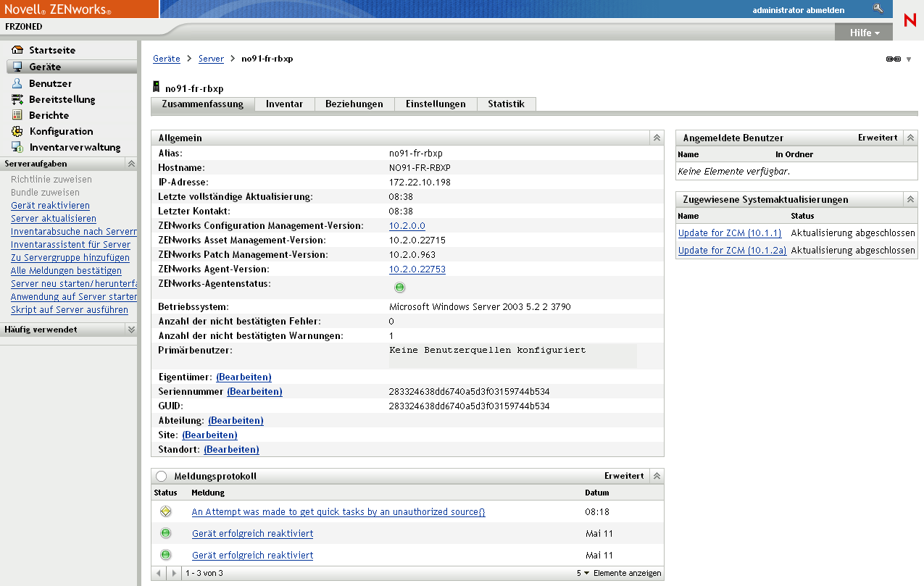Click the Konfiguration gear icon

(17, 131)
